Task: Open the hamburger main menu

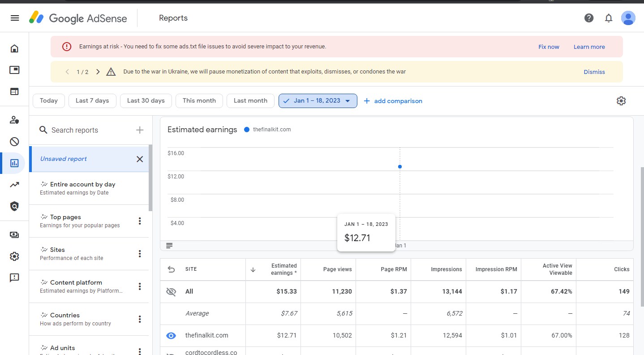Action: pyautogui.click(x=15, y=18)
